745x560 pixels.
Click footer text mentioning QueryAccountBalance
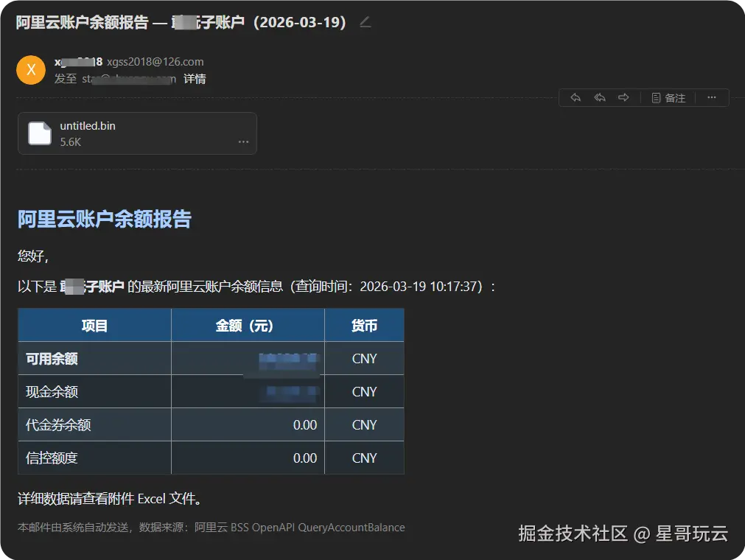(x=211, y=528)
